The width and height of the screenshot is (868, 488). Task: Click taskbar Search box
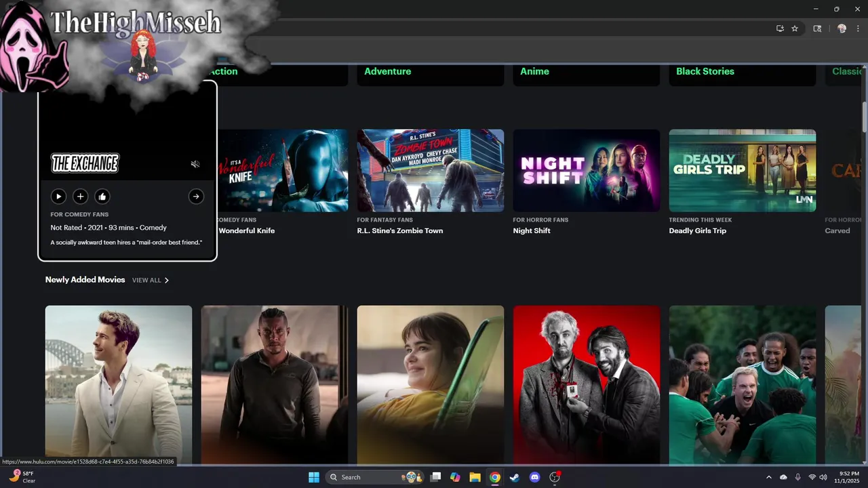(x=375, y=477)
